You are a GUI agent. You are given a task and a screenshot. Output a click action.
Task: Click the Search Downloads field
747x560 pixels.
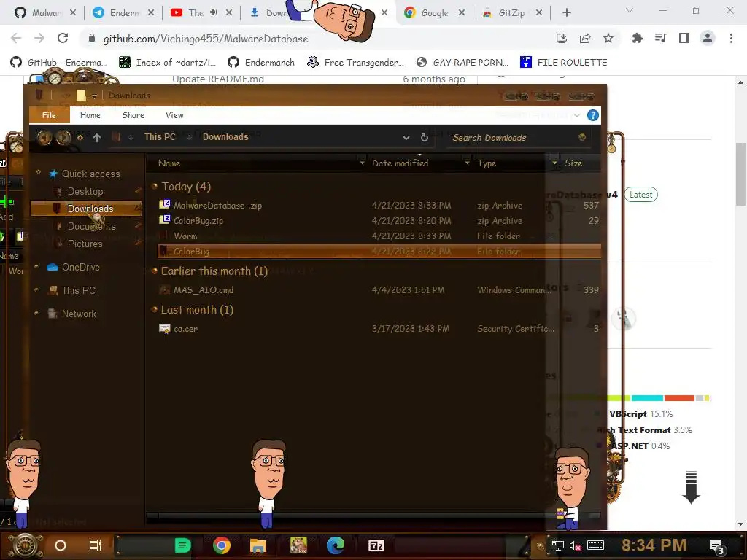point(517,138)
